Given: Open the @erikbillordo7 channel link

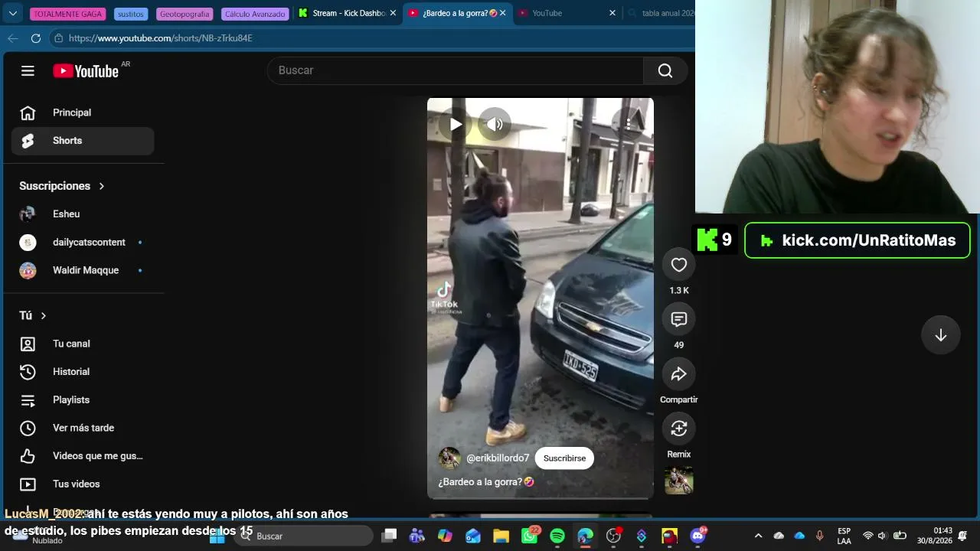Looking at the screenshot, I should click(x=498, y=458).
